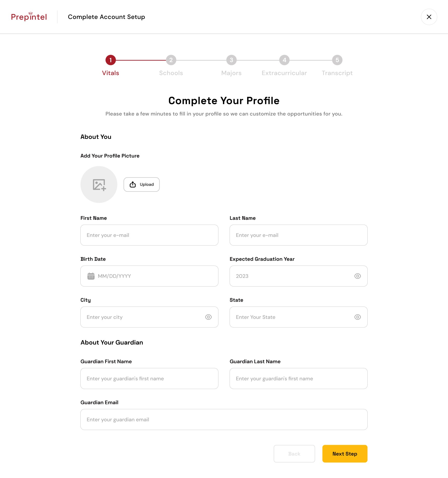The height and width of the screenshot is (478, 448).
Task: Focus the Guardian Last Name field
Action: click(298, 378)
